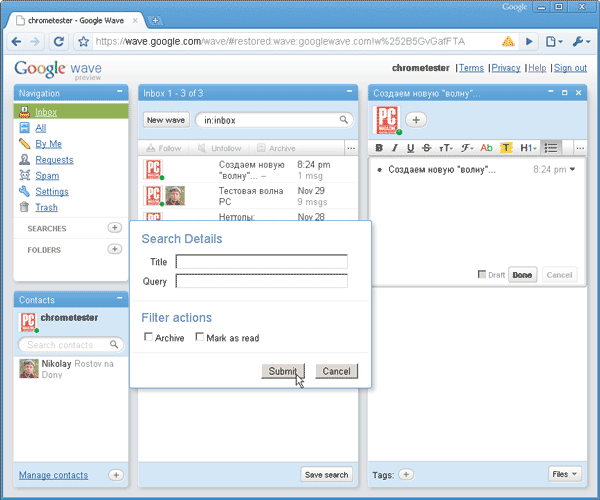This screenshot has height=500, width=600.
Task: Click the browser forward arrow
Action: point(35,41)
